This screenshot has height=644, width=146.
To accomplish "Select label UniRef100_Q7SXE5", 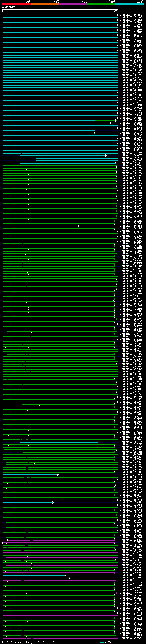I will click(x=131, y=178).
